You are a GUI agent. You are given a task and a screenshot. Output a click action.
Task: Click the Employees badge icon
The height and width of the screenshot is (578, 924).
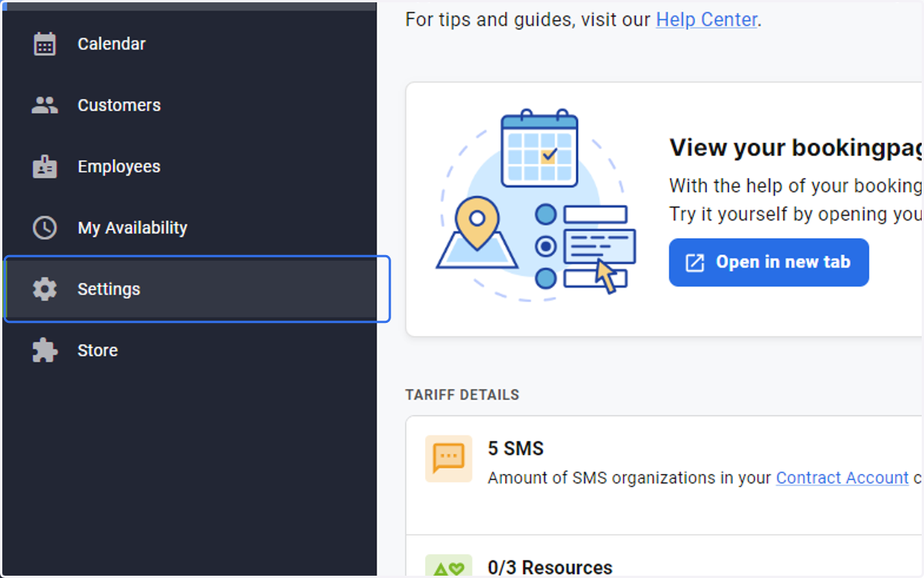(45, 166)
